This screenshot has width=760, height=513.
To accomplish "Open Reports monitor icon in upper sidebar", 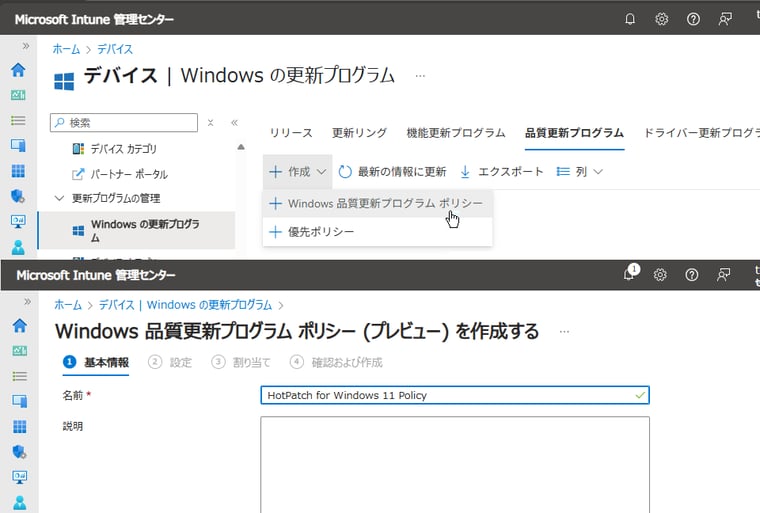I will click(18, 222).
